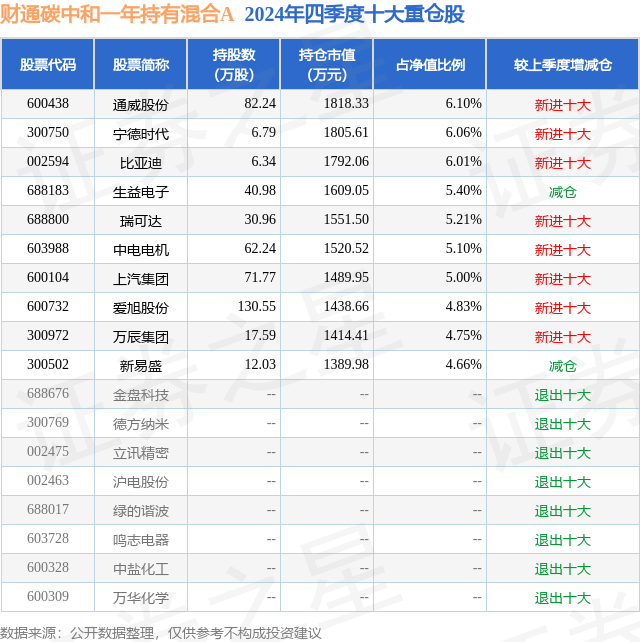640x642 pixels.
Task: Select stock code 600732
Action: coord(48,307)
